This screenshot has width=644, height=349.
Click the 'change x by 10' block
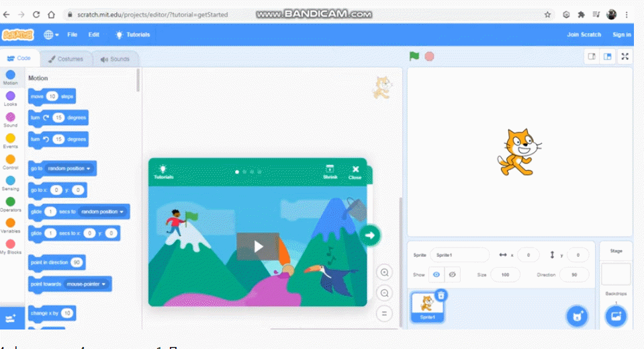coord(52,313)
